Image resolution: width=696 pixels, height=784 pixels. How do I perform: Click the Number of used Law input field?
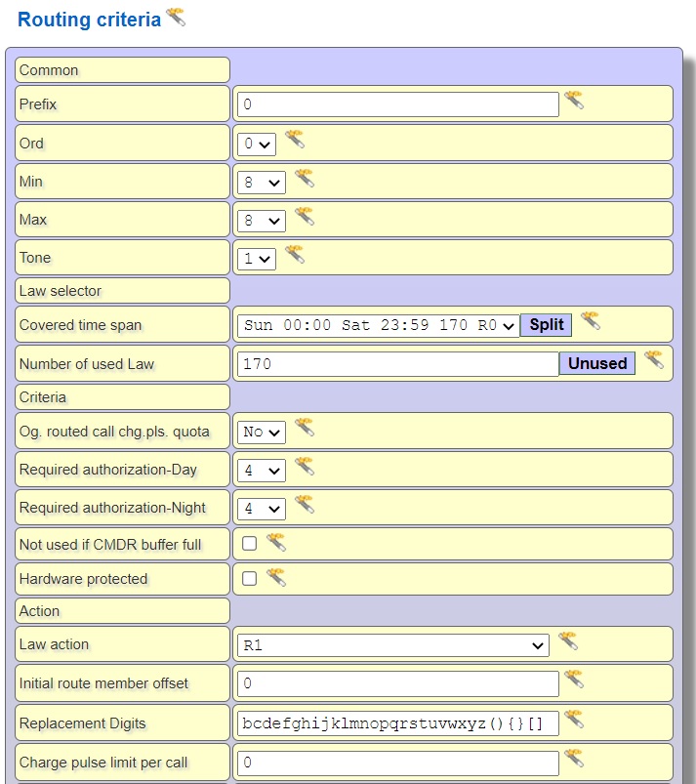click(x=397, y=364)
